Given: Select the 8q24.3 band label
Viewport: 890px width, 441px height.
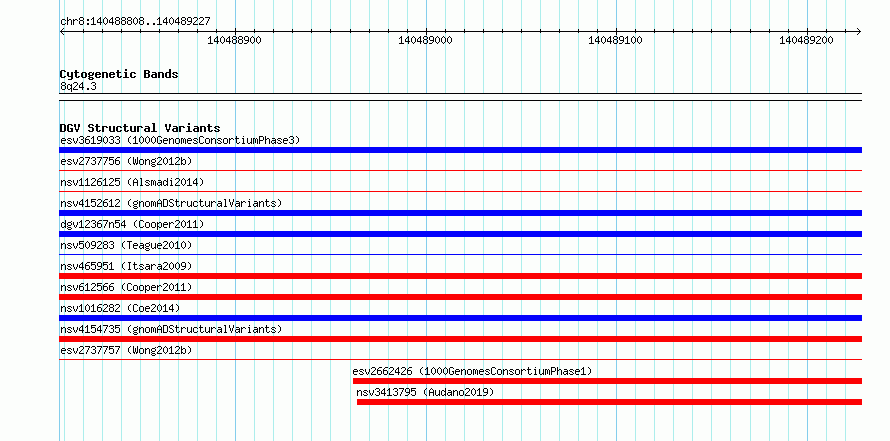Looking at the screenshot, I should 78,86.
